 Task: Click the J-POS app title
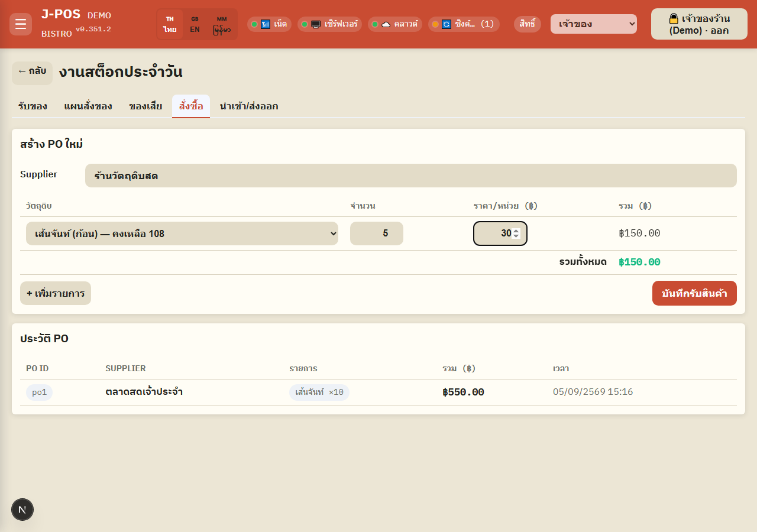click(61, 14)
